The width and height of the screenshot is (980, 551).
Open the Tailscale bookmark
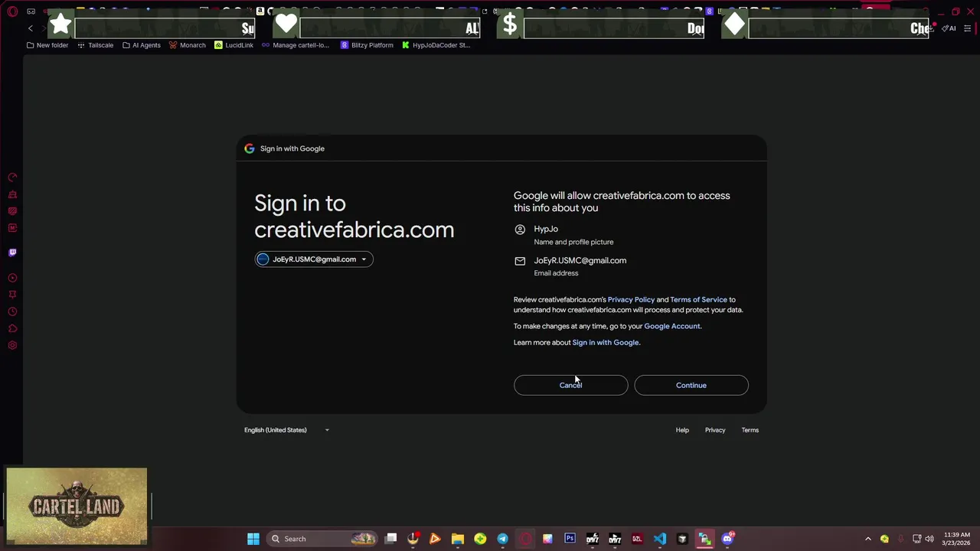[95, 45]
